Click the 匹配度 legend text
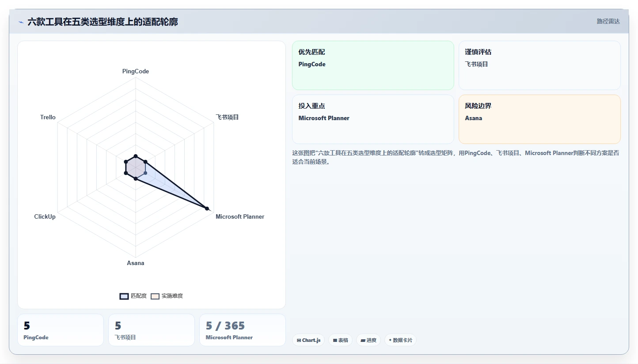 (139, 296)
